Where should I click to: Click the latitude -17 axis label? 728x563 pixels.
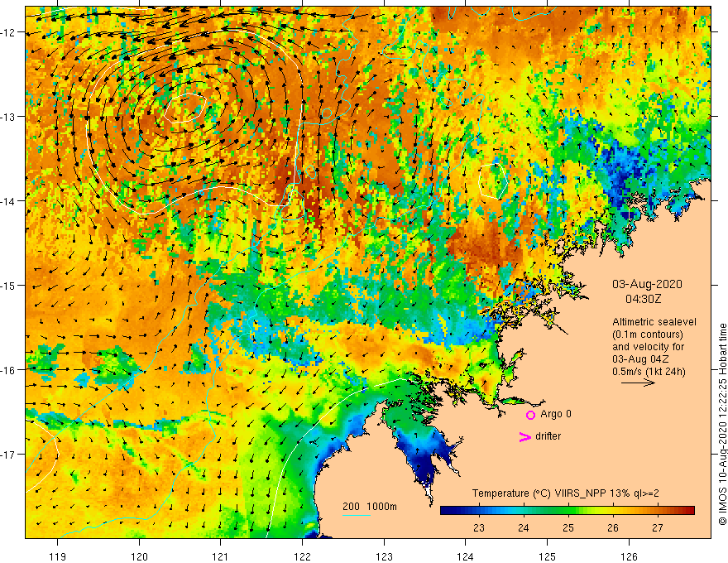[8, 455]
